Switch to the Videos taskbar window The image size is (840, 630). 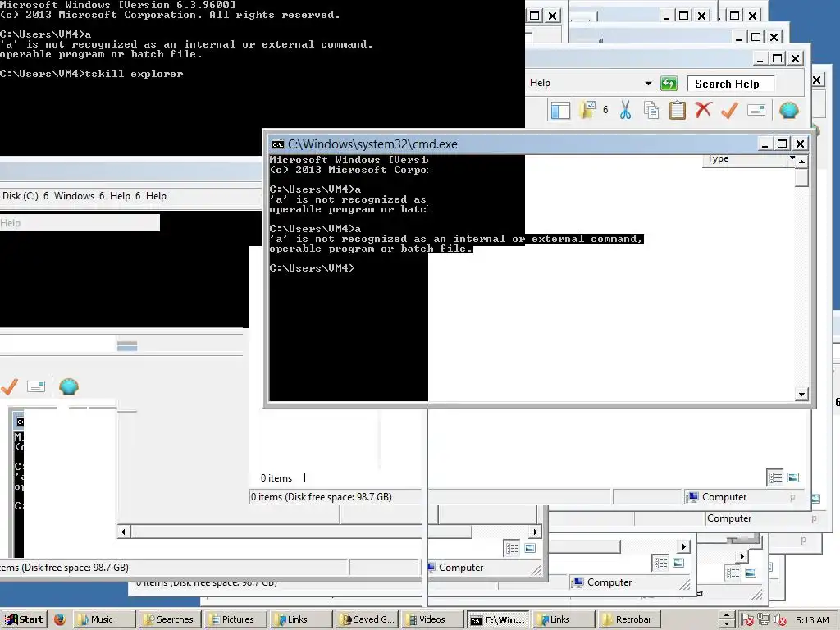coord(433,620)
